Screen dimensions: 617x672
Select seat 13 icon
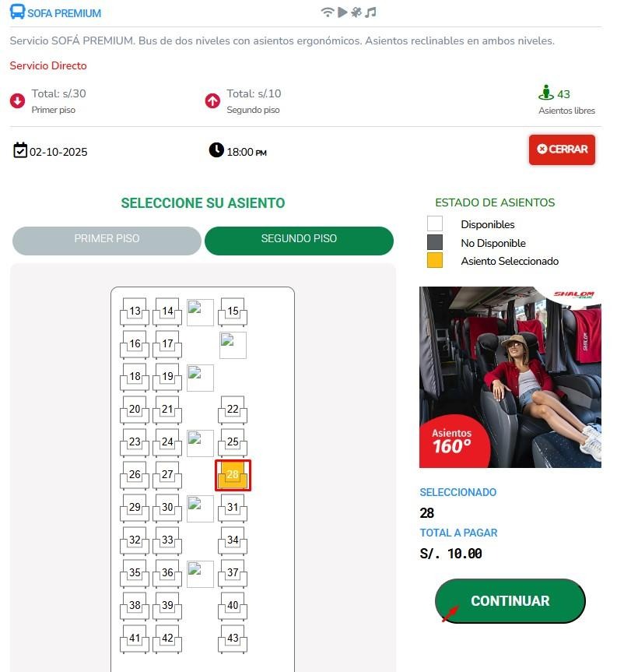135,311
